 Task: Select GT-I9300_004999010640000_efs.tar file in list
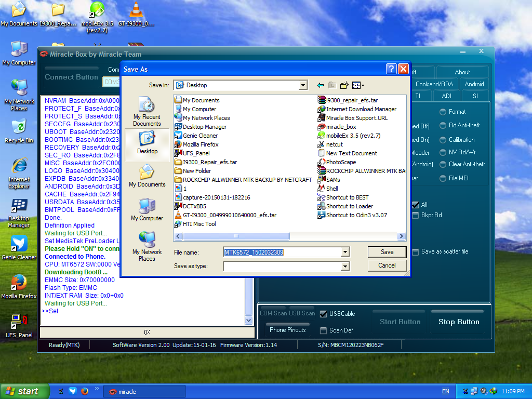[x=225, y=215]
